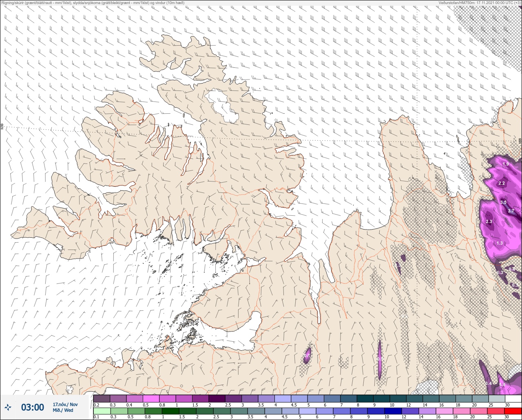Click the 2.2 precipitation value on map
This screenshot has height=420, width=522.
coord(502,183)
